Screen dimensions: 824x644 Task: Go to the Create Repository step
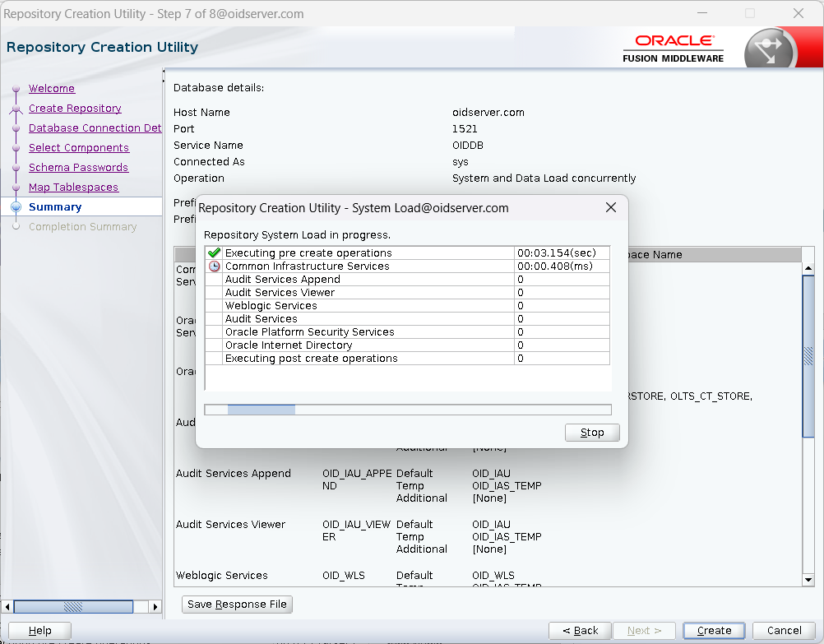click(x=75, y=109)
